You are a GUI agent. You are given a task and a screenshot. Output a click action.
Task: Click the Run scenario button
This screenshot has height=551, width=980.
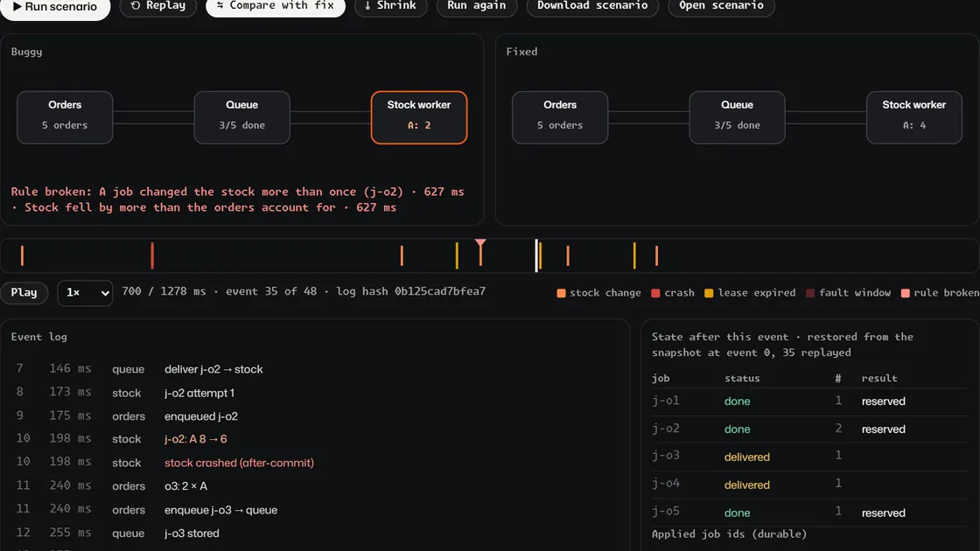(x=55, y=8)
